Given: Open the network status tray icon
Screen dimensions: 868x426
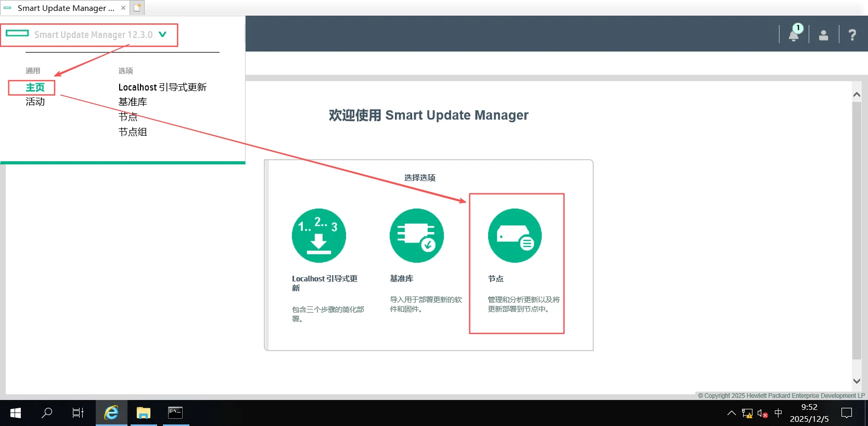Looking at the screenshot, I should [747, 414].
